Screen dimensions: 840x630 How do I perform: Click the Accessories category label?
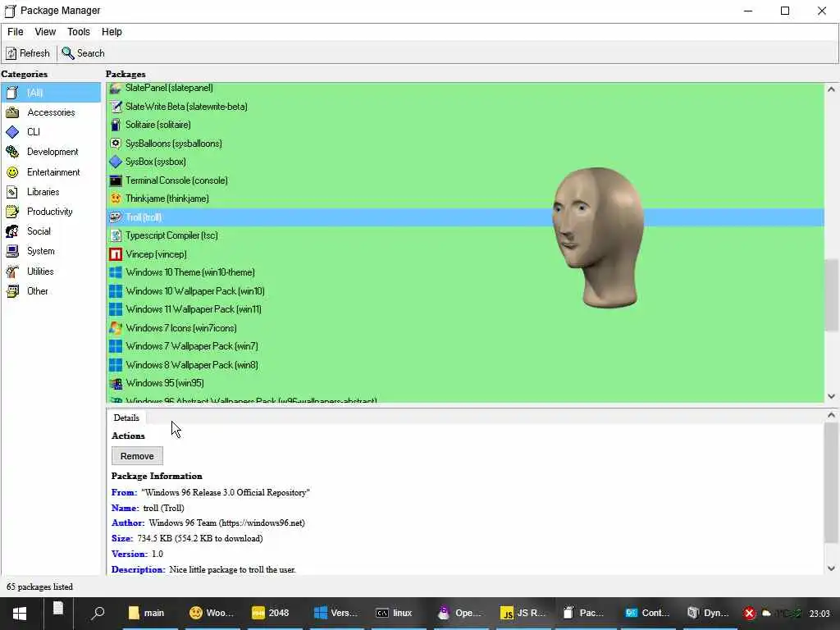51,112
